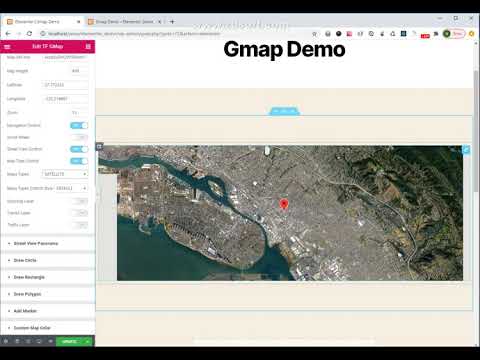Close the first browser tab
This screenshot has width=480, height=360.
[79, 22]
